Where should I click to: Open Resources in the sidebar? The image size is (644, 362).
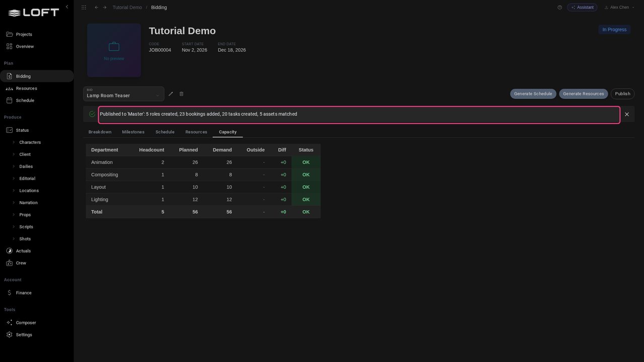[x=37, y=88]
